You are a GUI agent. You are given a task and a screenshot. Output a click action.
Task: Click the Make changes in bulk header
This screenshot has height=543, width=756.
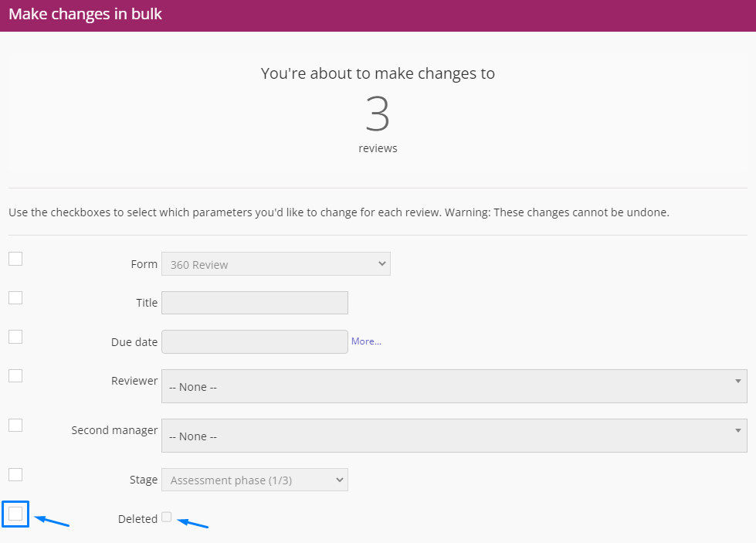point(86,14)
